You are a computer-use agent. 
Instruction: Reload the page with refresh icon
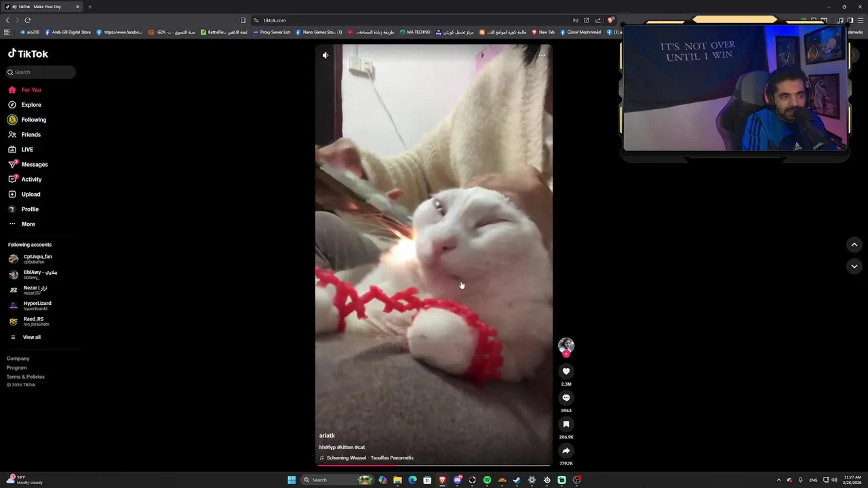point(27,20)
